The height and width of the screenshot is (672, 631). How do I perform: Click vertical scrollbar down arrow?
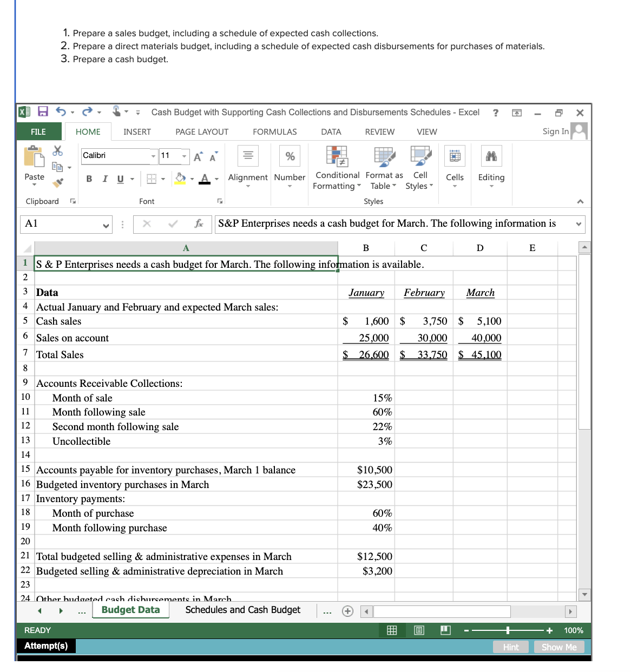point(584,595)
